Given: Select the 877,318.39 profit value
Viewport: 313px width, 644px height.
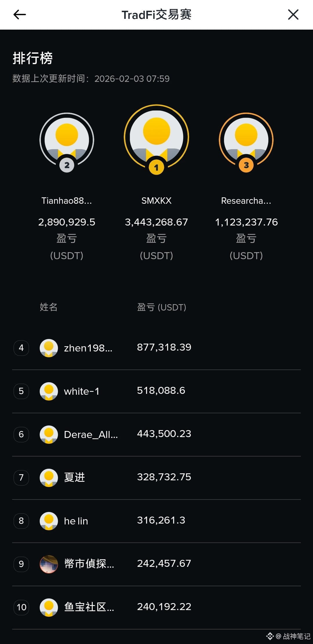Looking at the screenshot, I should click(164, 347).
